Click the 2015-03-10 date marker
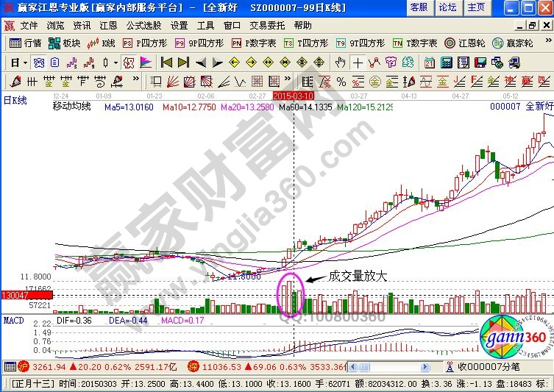This screenshot has height=392, width=554. [x=294, y=96]
